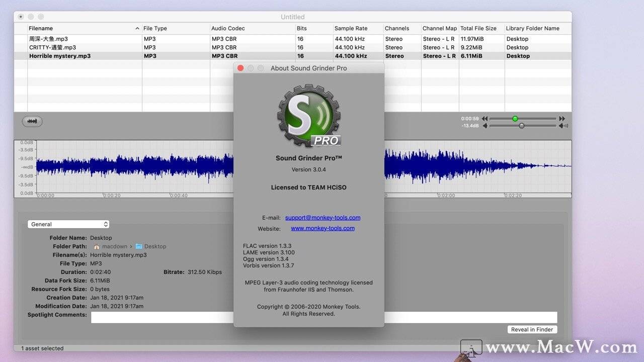Sort by Sample Rate column header
644x362 pixels.
click(x=358, y=29)
